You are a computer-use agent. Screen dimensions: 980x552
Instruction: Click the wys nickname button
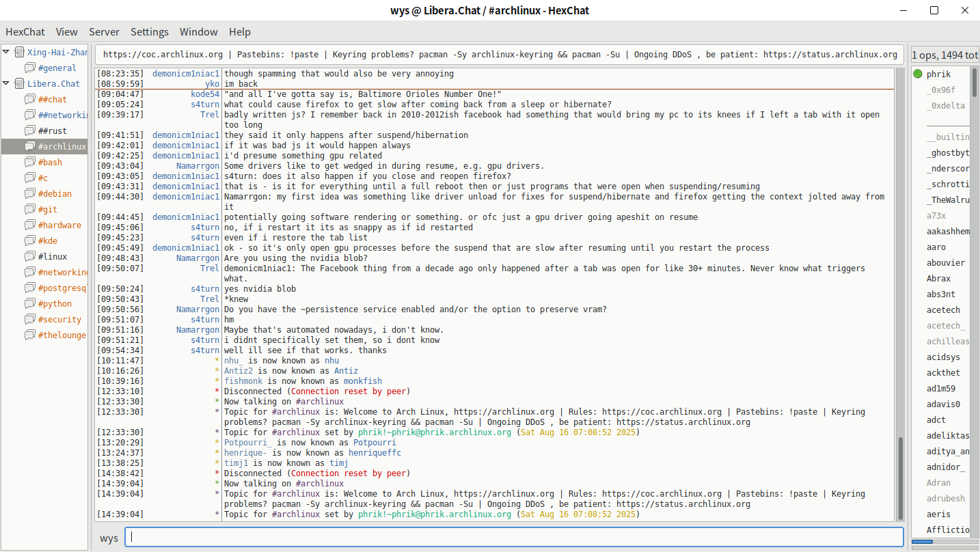[109, 538]
